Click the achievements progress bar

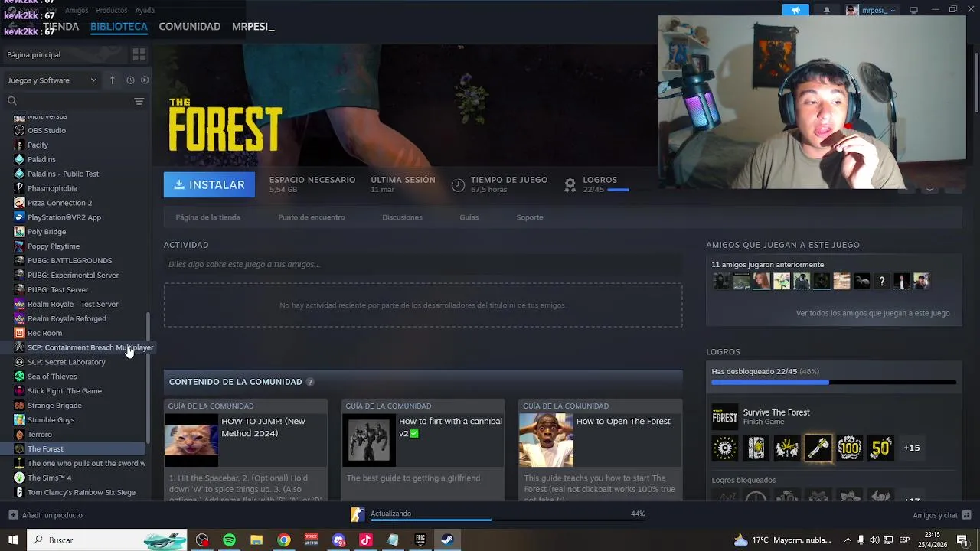[834, 382]
